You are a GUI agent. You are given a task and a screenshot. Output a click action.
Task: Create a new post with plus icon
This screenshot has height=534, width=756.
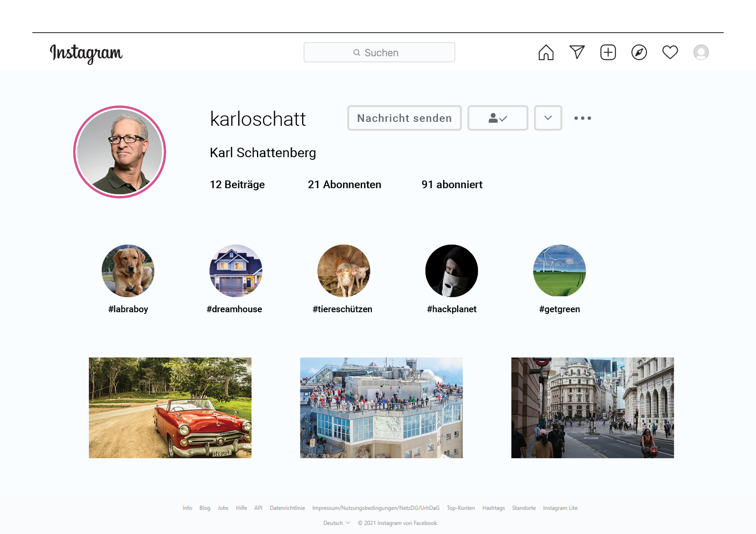[x=608, y=53]
